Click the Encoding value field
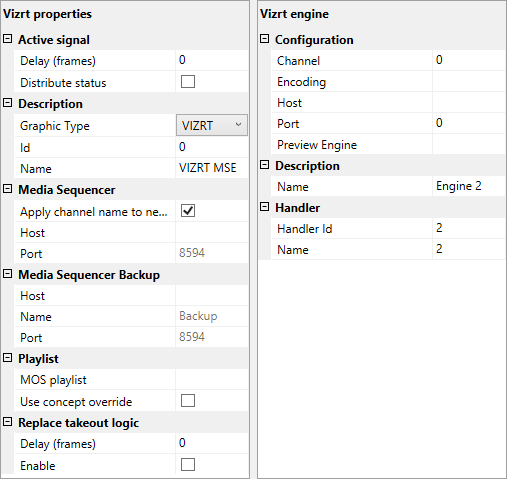507x479 pixels. tap(469, 82)
